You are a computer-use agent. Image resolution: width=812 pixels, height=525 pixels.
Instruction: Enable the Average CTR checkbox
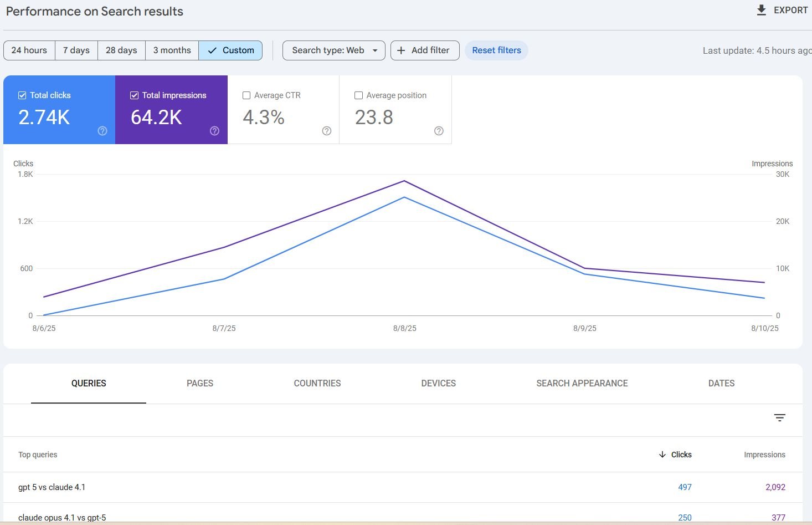(x=246, y=95)
